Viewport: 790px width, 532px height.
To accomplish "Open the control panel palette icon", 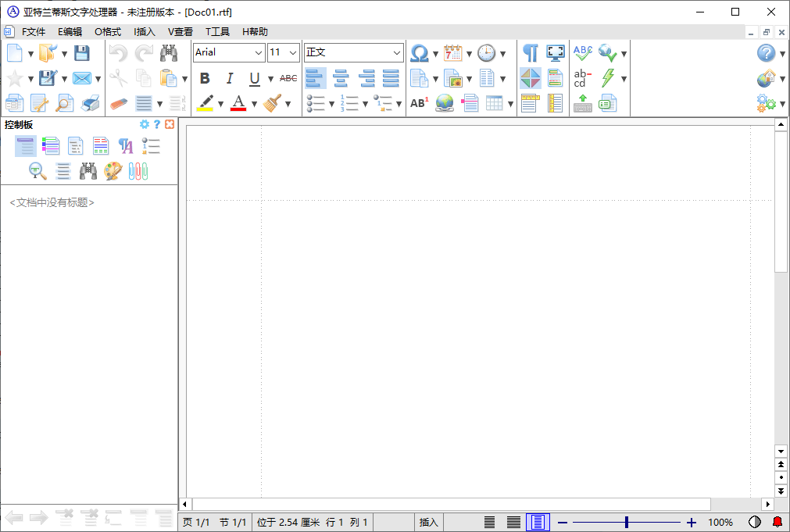I will coord(113,171).
